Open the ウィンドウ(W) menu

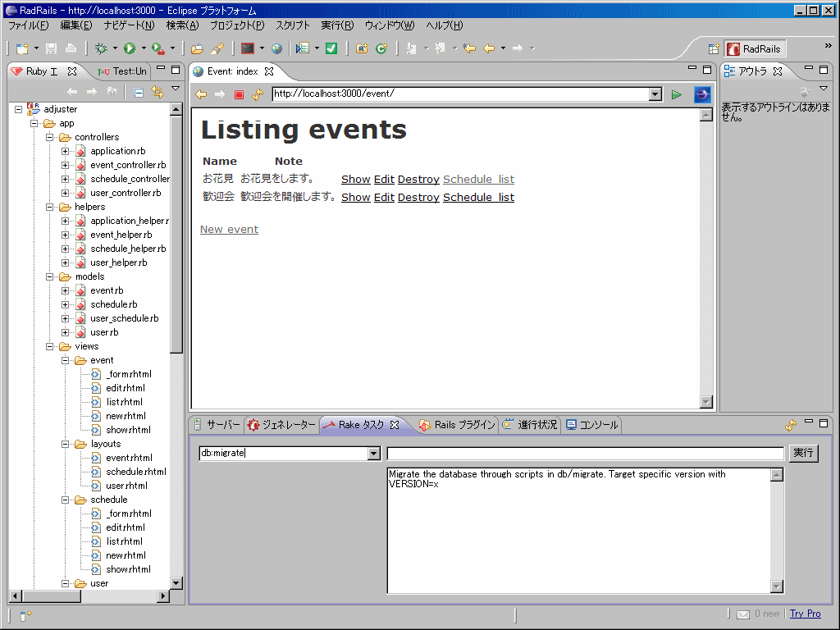[390, 25]
